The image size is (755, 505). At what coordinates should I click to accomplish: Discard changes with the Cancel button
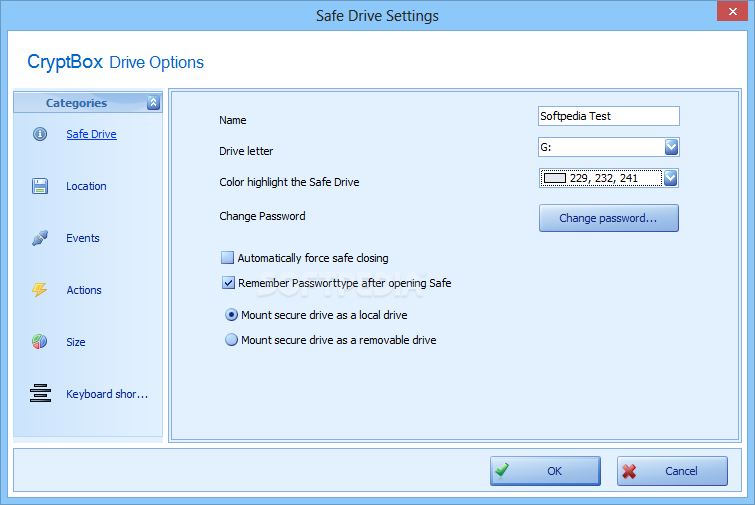click(x=672, y=471)
